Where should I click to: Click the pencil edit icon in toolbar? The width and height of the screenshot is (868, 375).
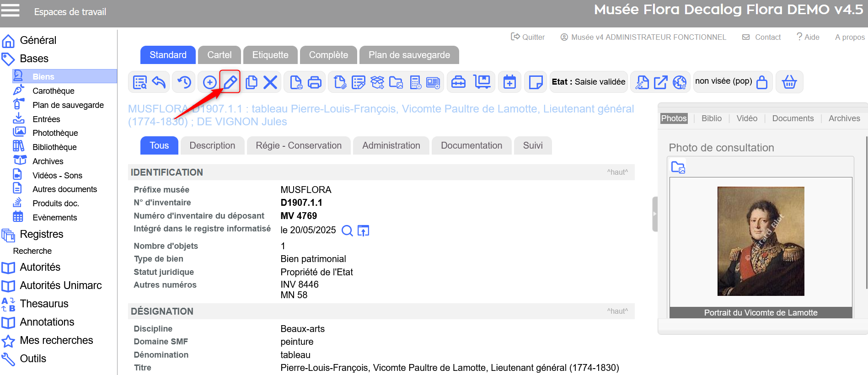pyautogui.click(x=230, y=82)
